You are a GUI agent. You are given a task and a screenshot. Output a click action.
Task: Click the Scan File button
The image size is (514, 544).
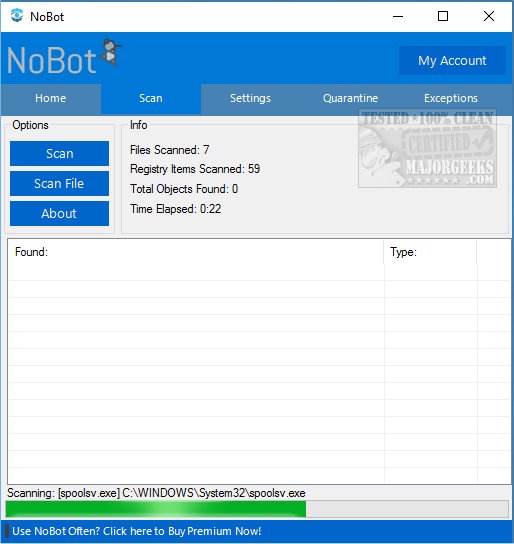point(59,183)
